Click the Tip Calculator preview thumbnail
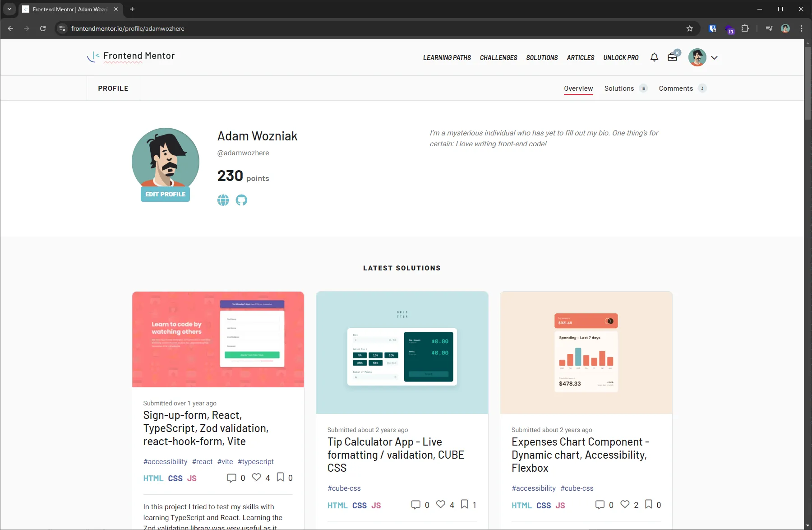The image size is (812, 530). click(x=402, y=353)
